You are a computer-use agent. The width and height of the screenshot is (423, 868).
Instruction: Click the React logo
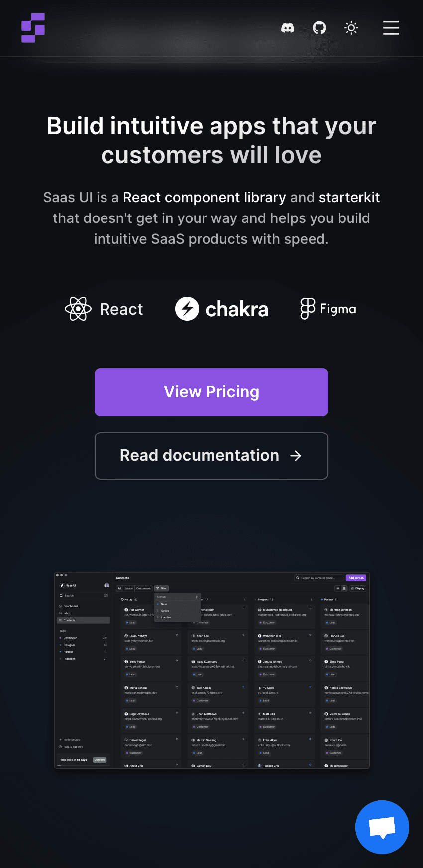[x=78, y=309]
